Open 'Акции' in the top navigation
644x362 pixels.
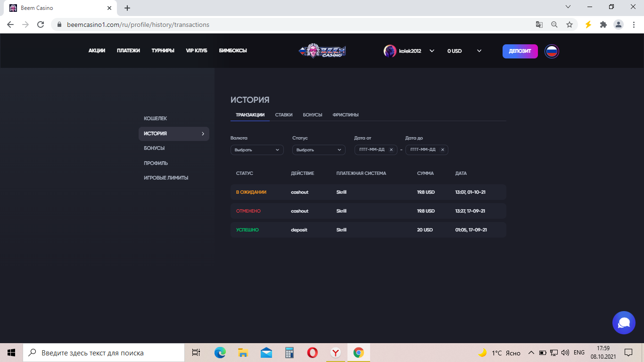[97, 51]
